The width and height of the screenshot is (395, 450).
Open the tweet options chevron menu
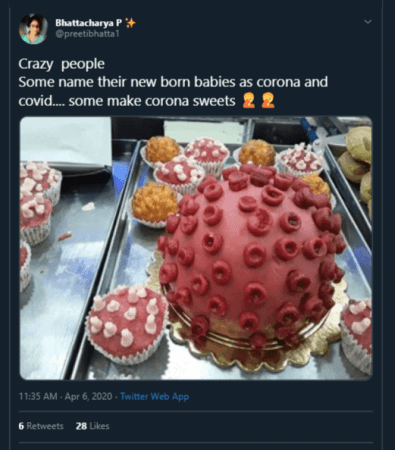coord(368,22)
